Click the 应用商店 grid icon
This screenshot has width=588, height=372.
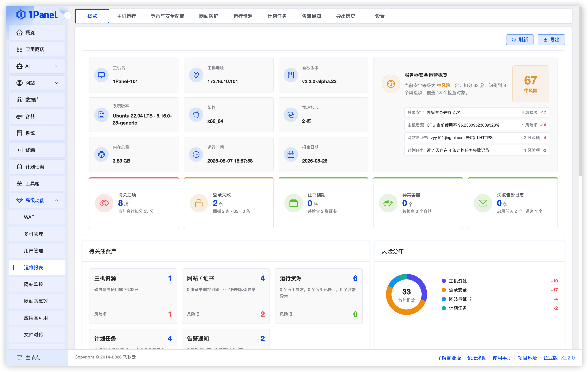coord(20,49)
